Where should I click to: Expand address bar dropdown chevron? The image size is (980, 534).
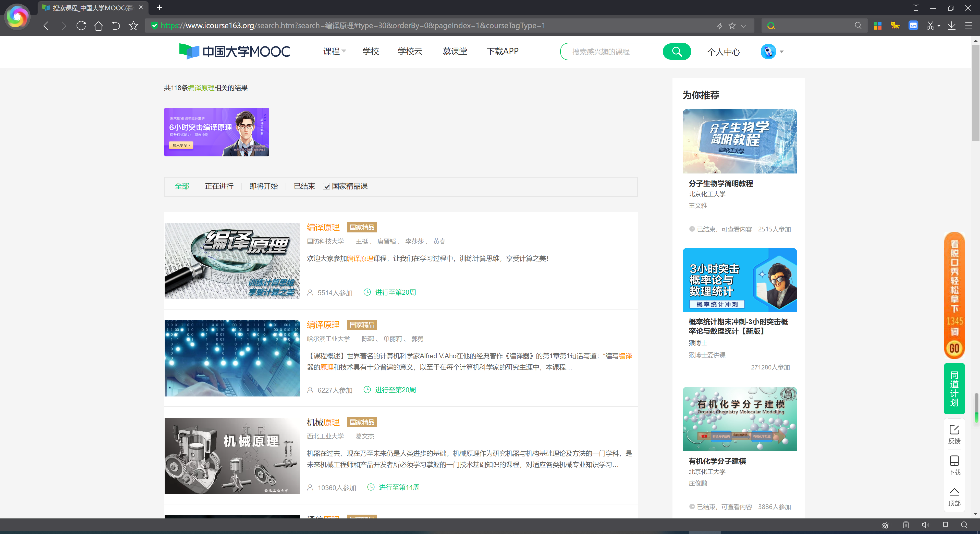tap(744, 26)
